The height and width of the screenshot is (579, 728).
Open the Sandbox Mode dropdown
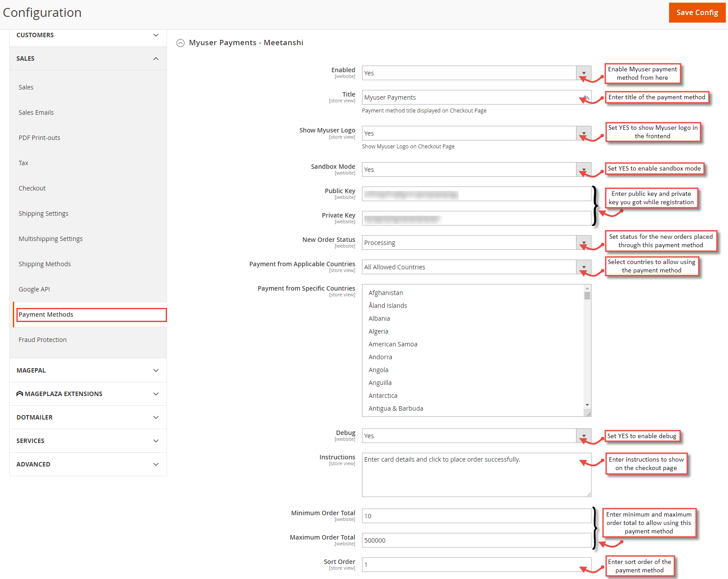476,170
